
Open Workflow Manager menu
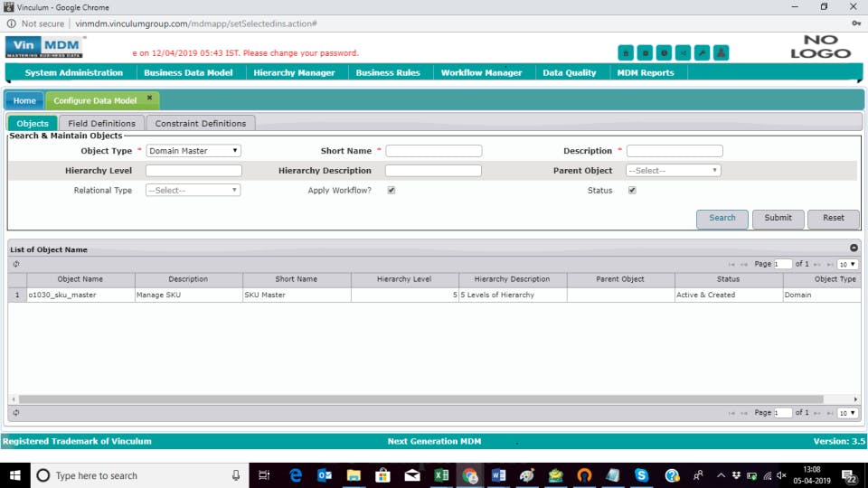[481, 72]
